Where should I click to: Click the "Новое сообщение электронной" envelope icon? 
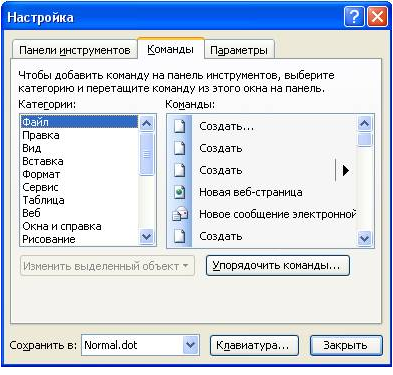click(180, 214)
